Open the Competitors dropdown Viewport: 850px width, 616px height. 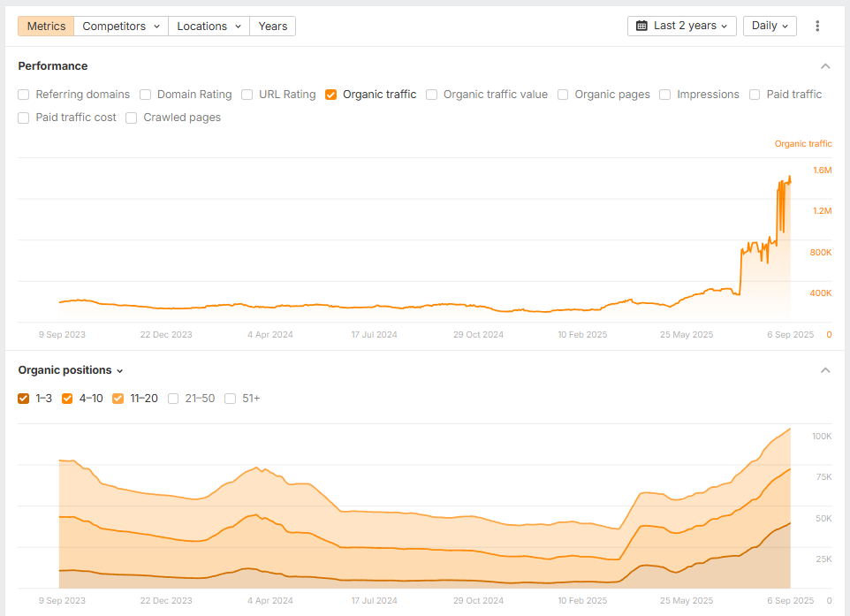pyautogui.click(x=121, y=27)
